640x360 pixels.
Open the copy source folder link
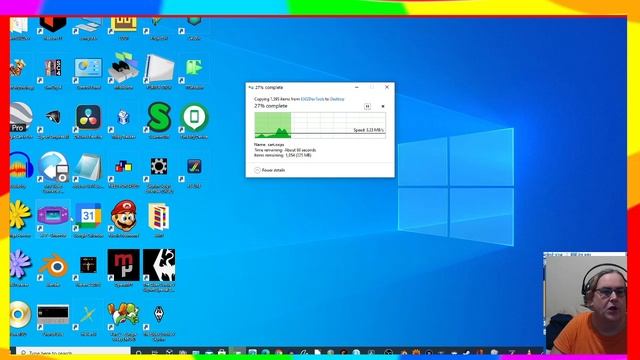coord(312,99)
